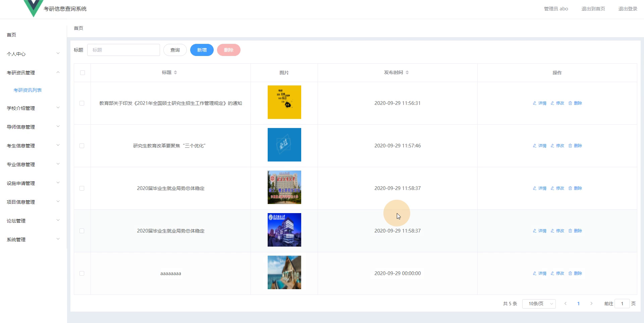The width and height of the screenshot is (644, 323).
Task: Click 修改 for the aaaaaaaa row
Action: click(557, 273)
